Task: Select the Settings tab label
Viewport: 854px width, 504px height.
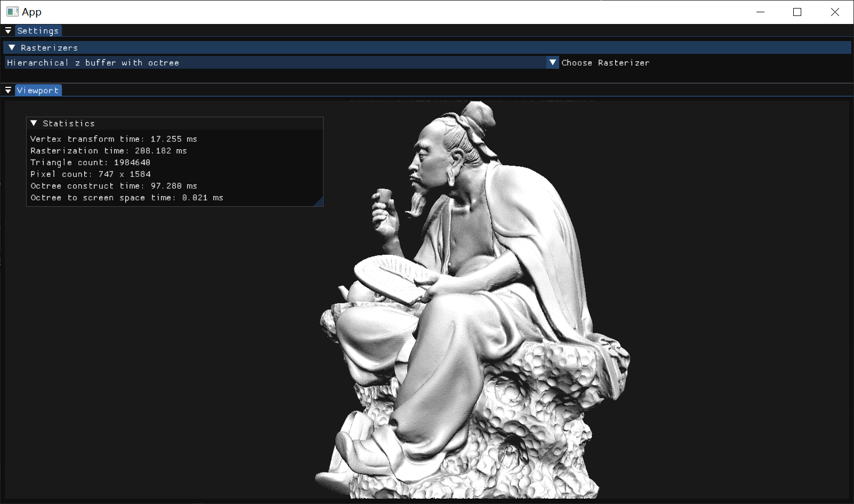Action: 37,30
